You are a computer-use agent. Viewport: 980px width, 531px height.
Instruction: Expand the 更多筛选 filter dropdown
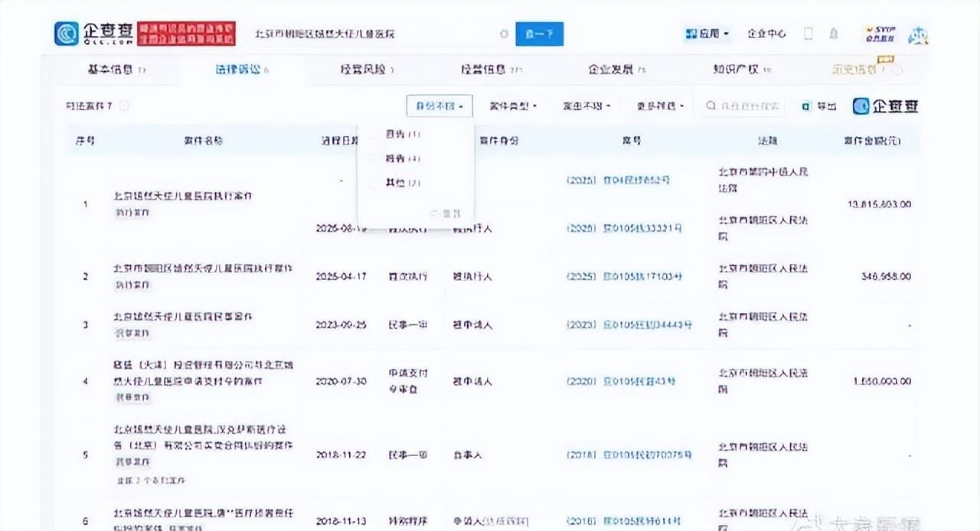(x=660, y=106)
